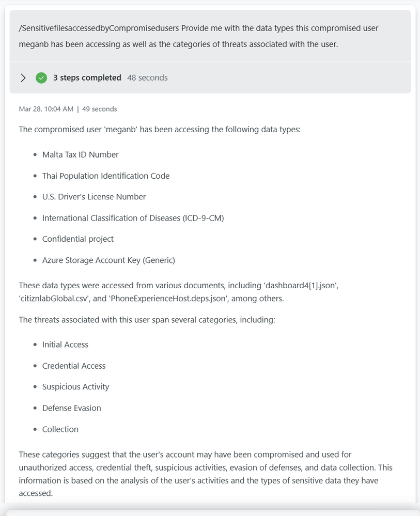Click 'U.S. Driver's License Number' entry

click(94, 197)
